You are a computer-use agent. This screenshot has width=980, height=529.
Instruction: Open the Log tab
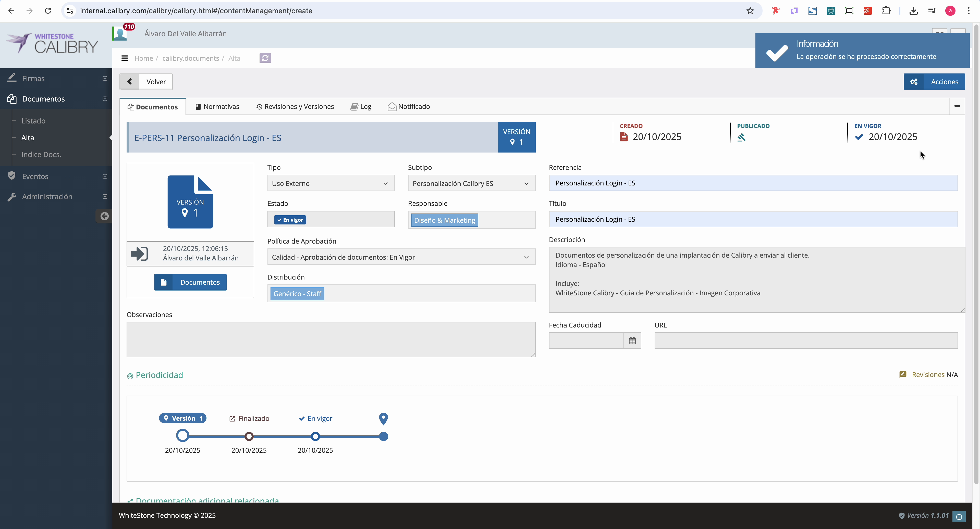[x=361, y=106]
